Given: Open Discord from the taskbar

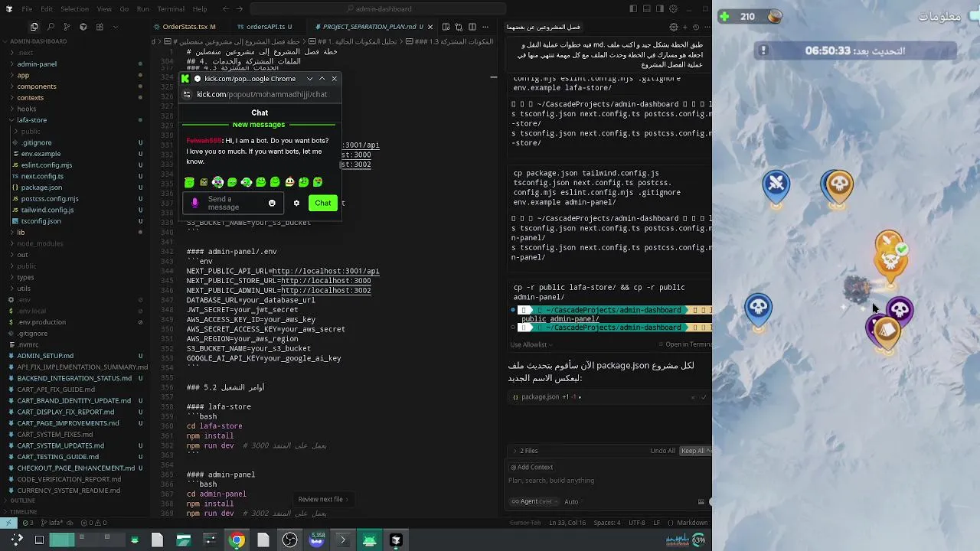Looking at the screenshot, I should [317, 540].
